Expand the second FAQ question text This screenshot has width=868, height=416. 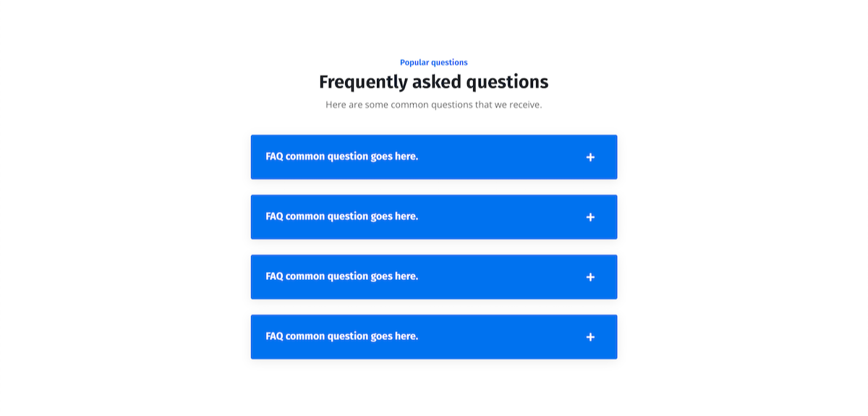pos(341,216)
